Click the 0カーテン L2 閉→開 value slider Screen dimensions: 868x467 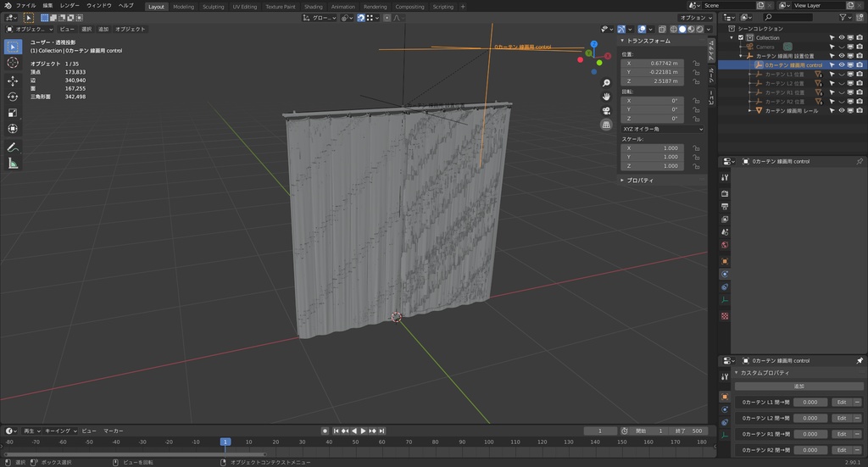coord(810,419)
